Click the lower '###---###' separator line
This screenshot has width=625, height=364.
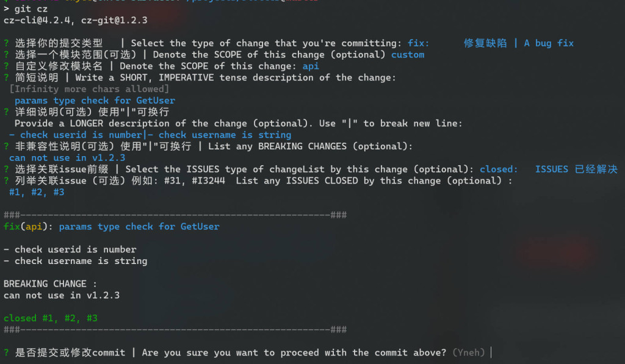click(x=175, y=330)
